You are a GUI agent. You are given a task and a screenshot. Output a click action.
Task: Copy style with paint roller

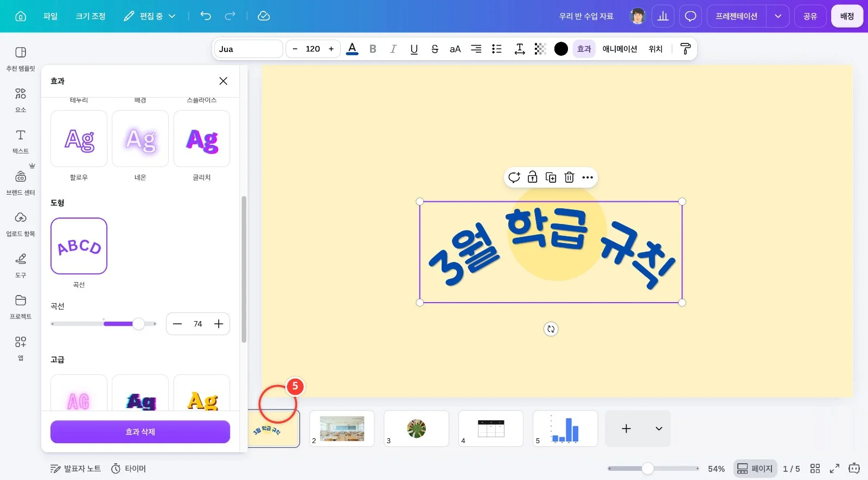[686, 49]
